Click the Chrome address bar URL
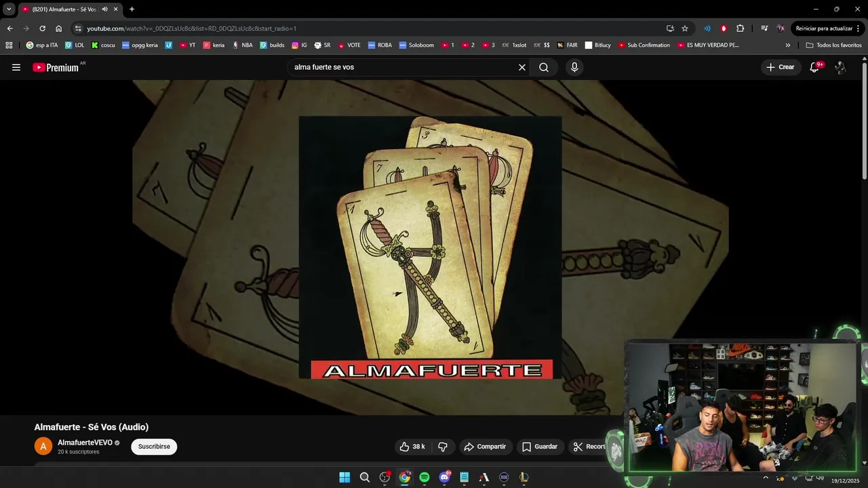868x488 pixels. (x=192, y=28)
